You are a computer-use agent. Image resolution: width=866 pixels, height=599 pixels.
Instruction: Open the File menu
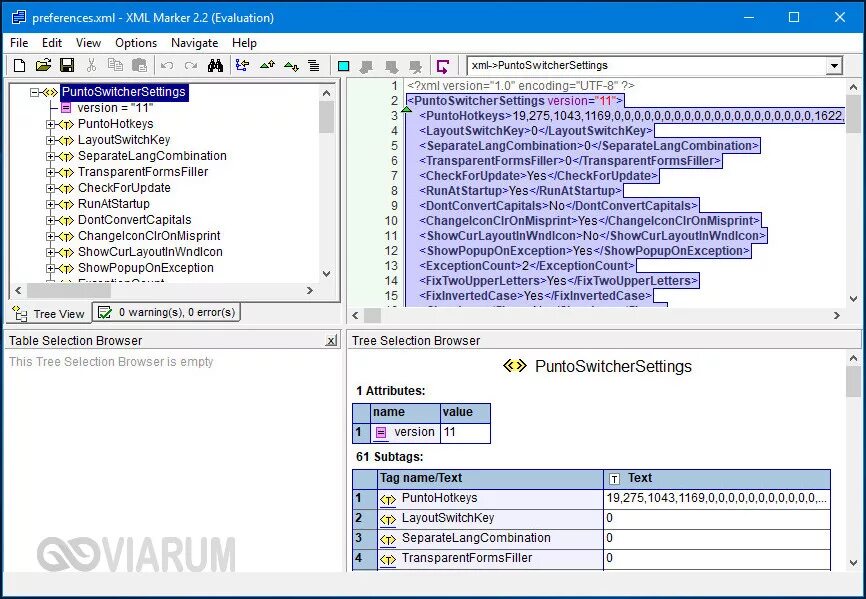coord(19,43)
